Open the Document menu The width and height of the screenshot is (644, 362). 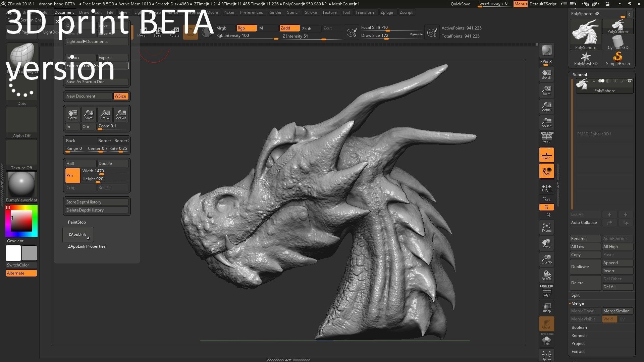[x=64, y=12]
